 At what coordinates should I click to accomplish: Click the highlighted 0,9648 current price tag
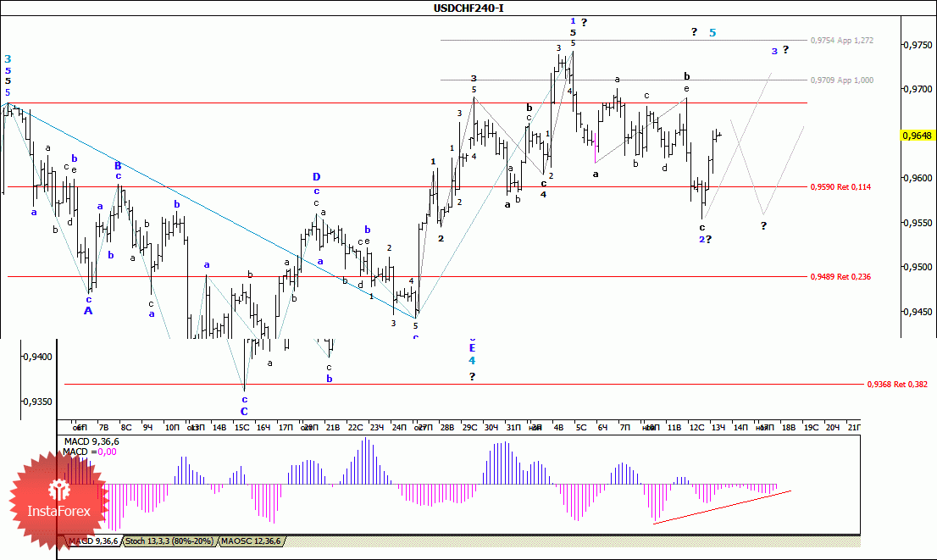[918, 136]
